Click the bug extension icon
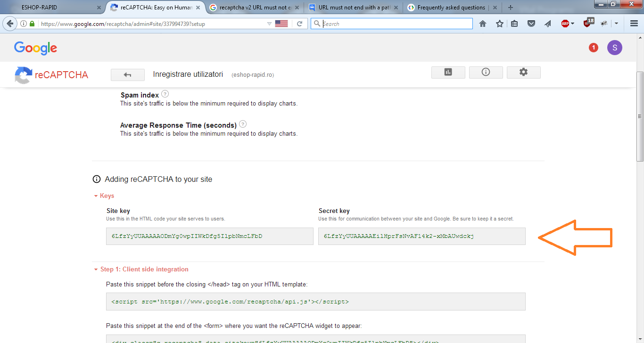 coord(604,24)
